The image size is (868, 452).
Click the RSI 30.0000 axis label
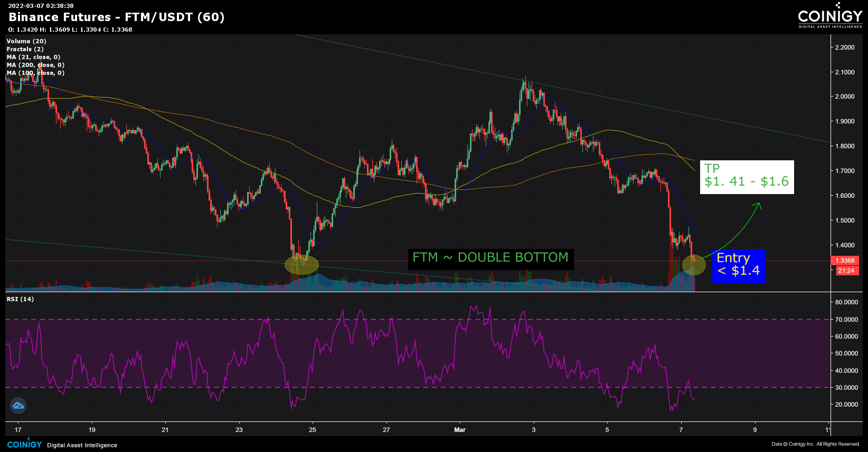(846, 388)
